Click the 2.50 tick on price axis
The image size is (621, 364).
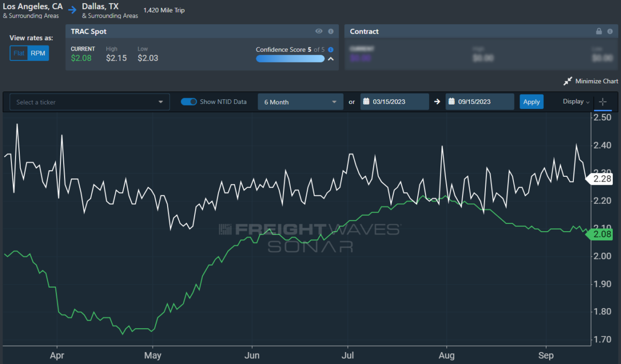point(601,118)
